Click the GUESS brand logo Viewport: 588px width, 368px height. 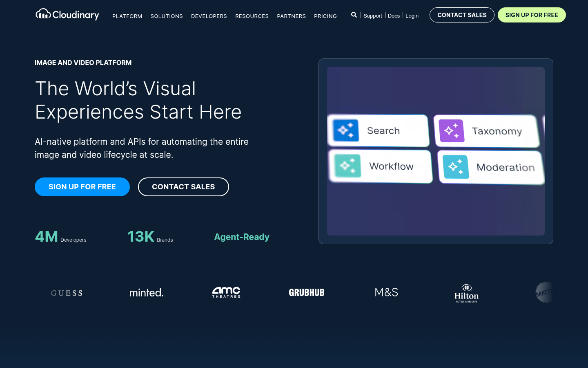(x=67, y=293)
